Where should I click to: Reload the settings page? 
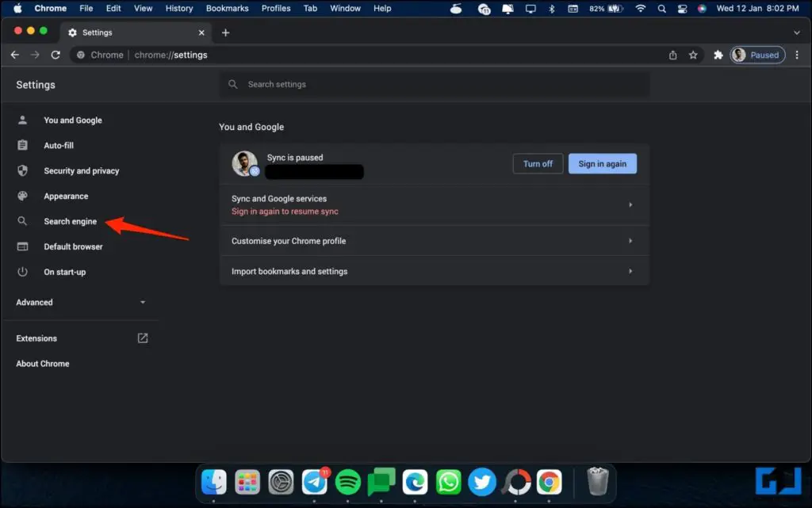point(56,55)
